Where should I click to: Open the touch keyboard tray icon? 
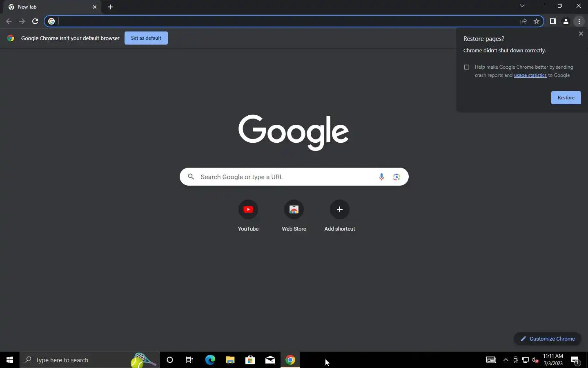[491, 360]
